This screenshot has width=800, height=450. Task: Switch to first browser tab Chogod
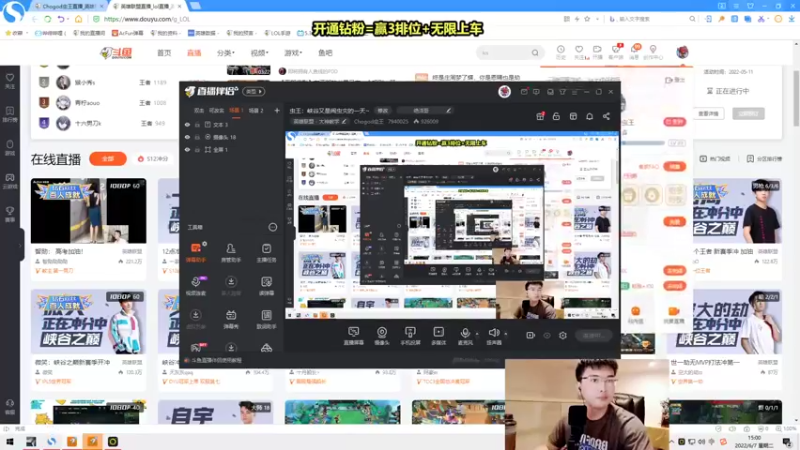coord(69,6)
